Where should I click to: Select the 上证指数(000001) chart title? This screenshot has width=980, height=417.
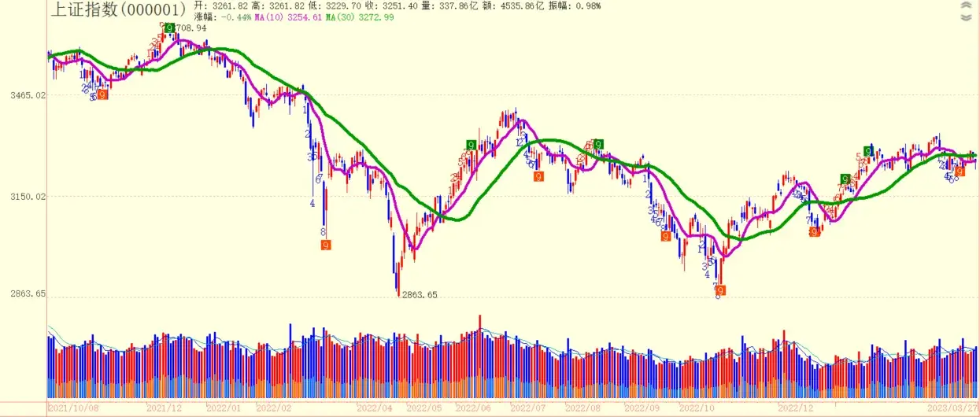(119, 9)
